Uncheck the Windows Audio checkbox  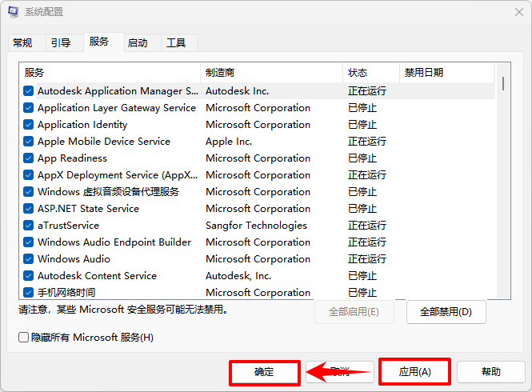(29, 259)
